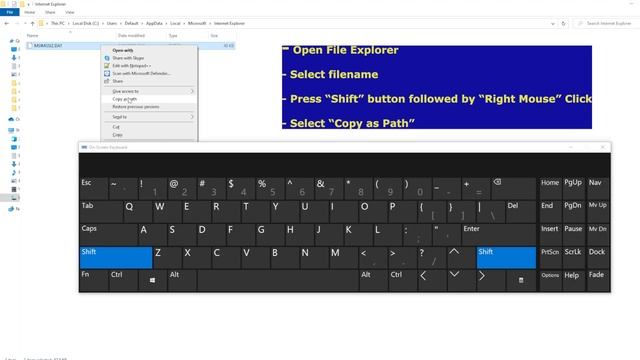Choose Cut in context menu
The image size is (640, 360).
coord(150,127)
